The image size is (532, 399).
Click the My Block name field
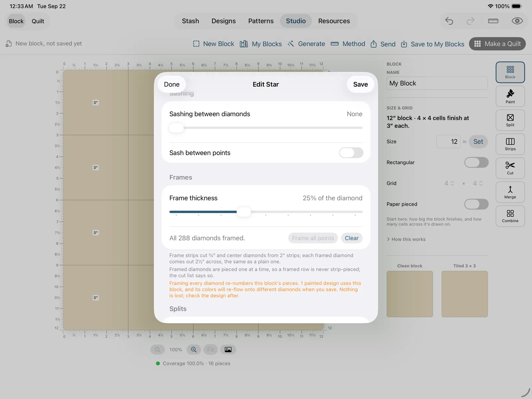(x=437, y=83)
